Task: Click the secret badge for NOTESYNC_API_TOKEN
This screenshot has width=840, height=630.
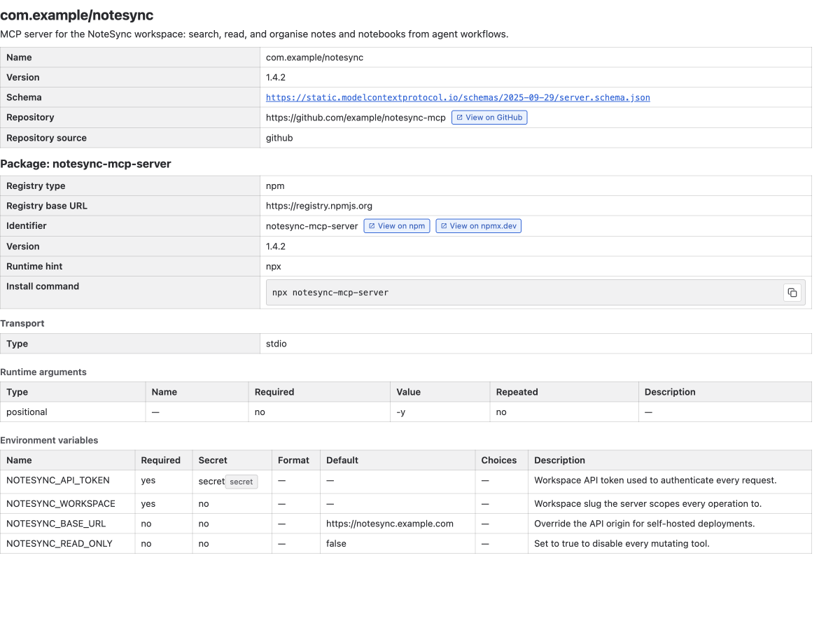Action: [x=241, y=482]
